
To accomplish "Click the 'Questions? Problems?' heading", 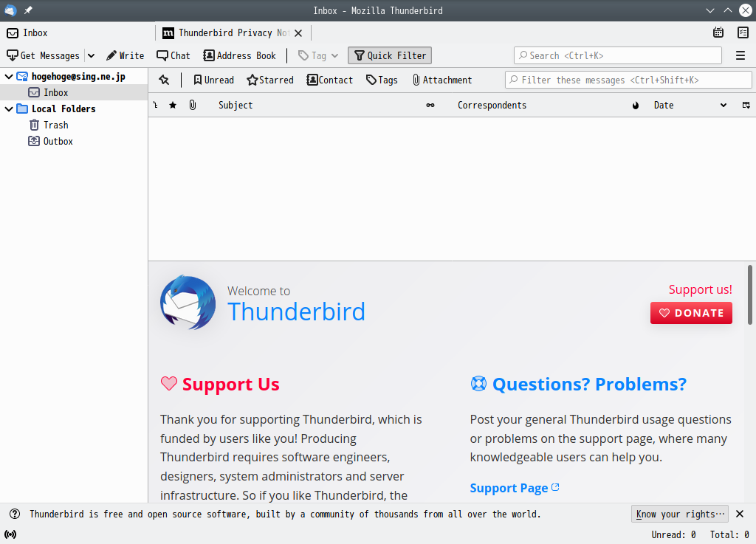I will point(589,385).
